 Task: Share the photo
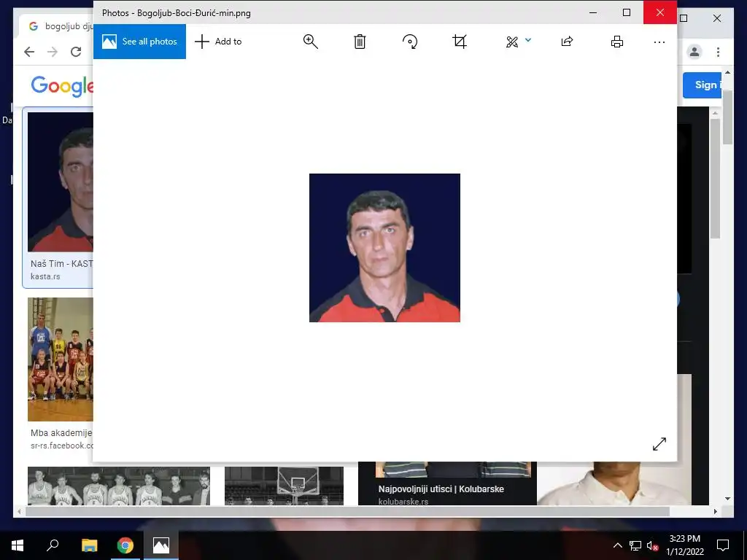coord(567,42)
